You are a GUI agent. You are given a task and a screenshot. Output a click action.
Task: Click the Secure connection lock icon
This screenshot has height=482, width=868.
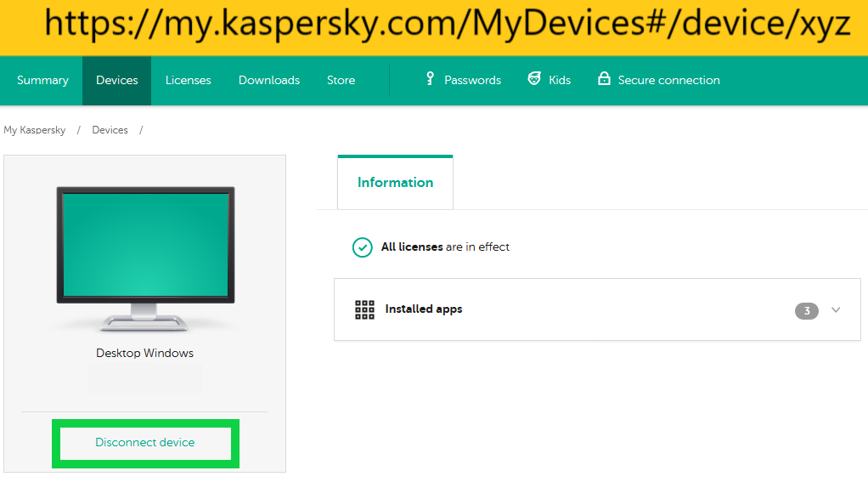(x=604, y=79)
